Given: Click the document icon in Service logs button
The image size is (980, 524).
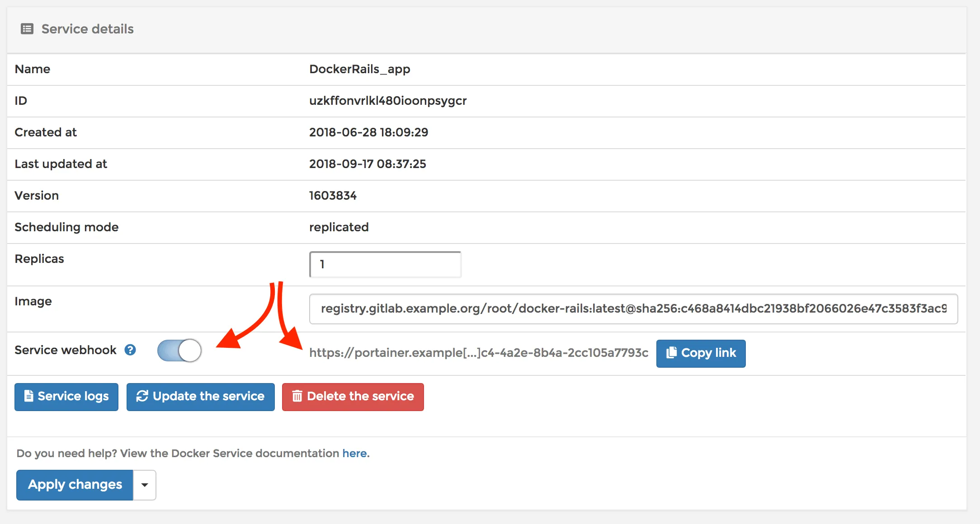Looking at the screenshot, I should coord(28,396).
